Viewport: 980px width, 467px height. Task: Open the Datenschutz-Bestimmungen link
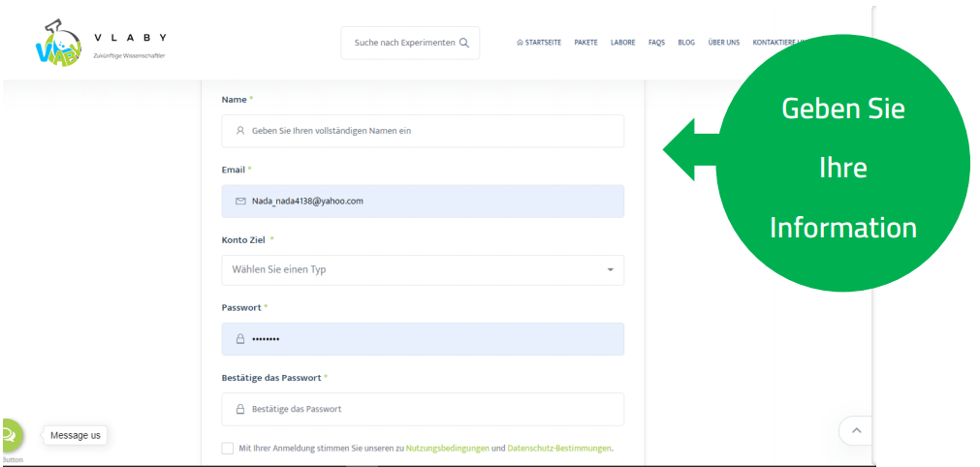[559, 449]
